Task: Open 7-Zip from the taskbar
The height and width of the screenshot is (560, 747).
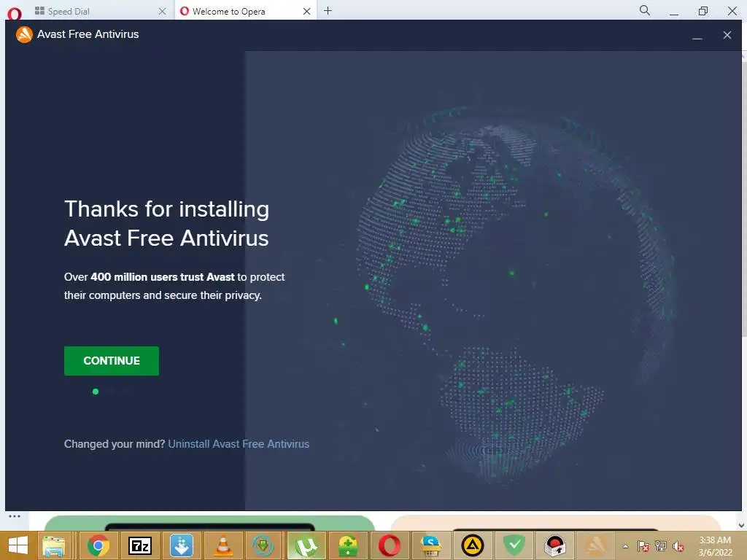Action: point(139,545)
